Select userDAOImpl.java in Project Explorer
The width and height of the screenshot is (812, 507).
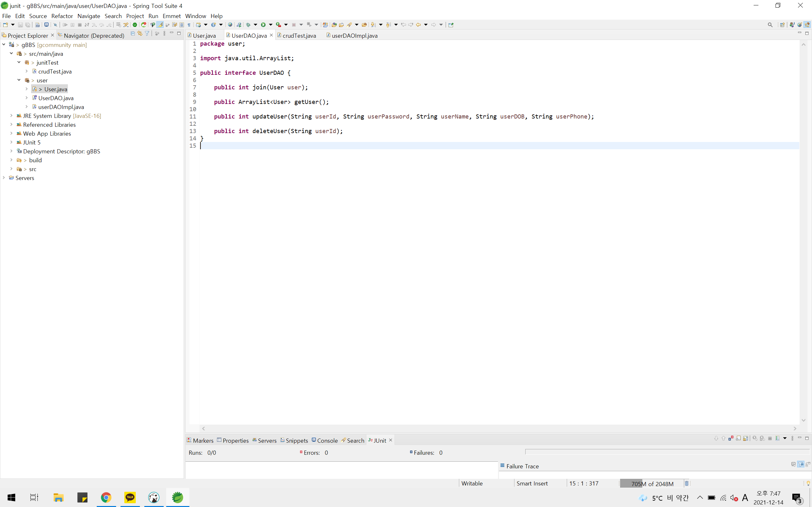pyautogui.click(x=61, y=107)
